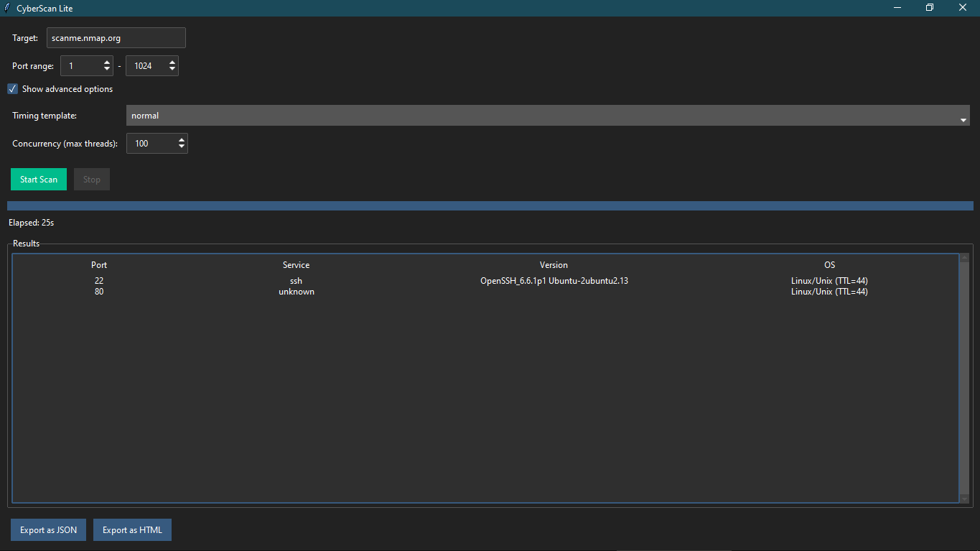Restore down the CyberScan Lite window

tap(930, 8)
